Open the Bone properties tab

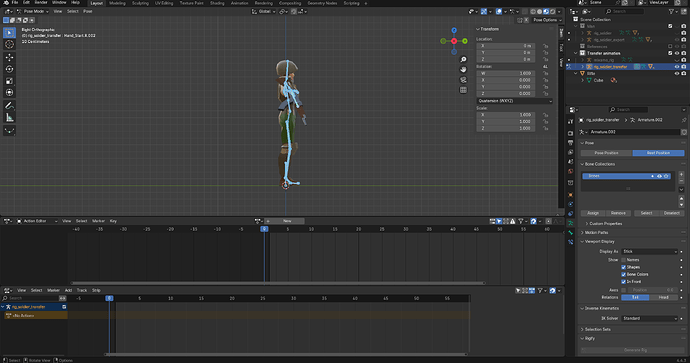point(571,233)
